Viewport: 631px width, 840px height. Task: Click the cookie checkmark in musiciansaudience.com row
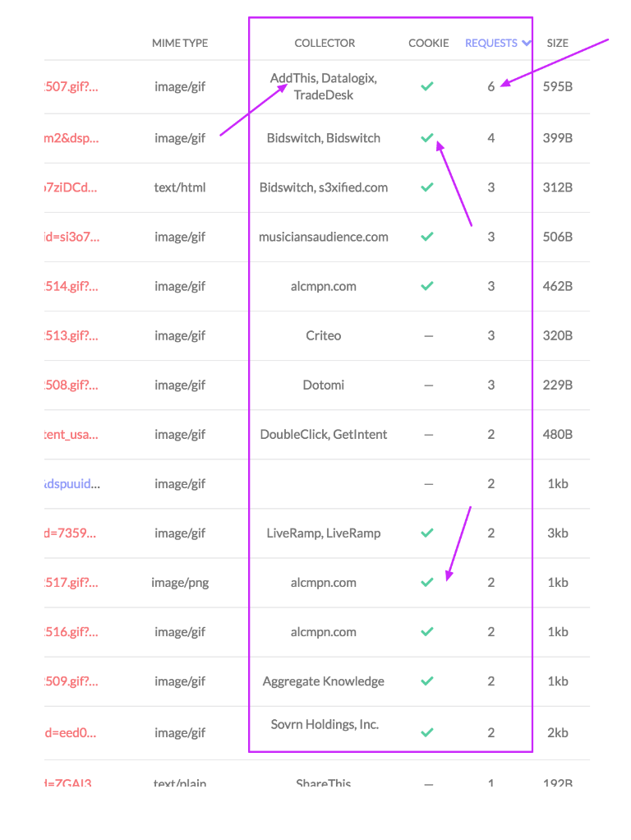[426, 237]
